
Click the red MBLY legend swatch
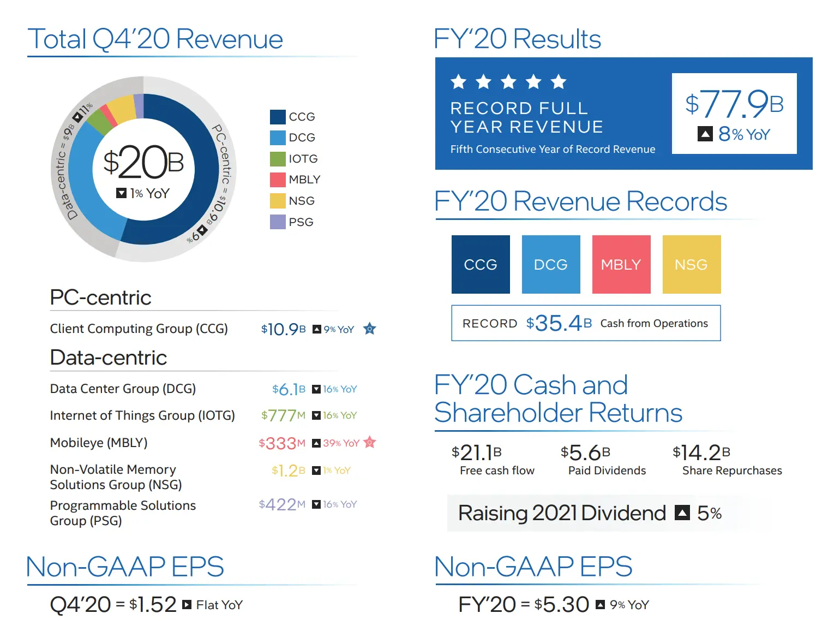pos(278,180)
